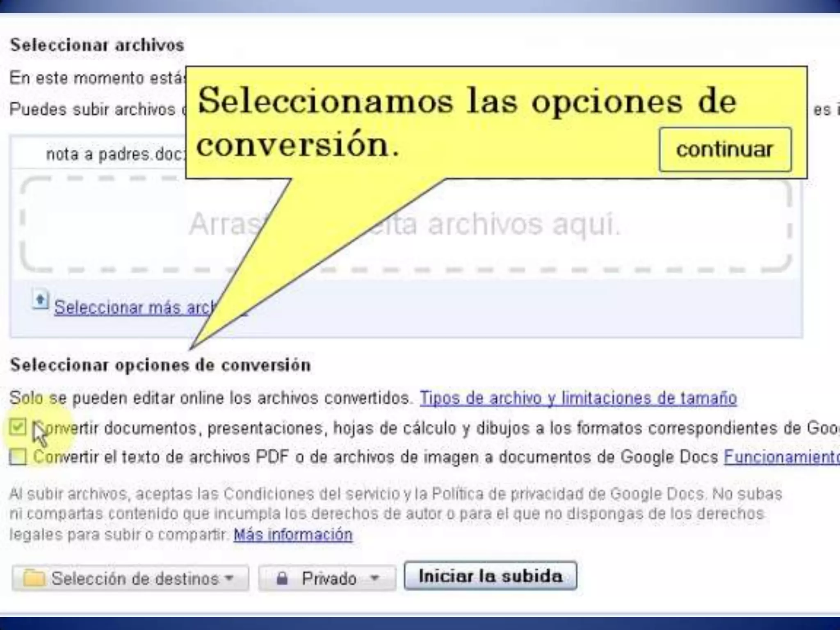
Task: Uncheck the Convertir documentos, presentaciones checkbox
Action: [18, 427]
